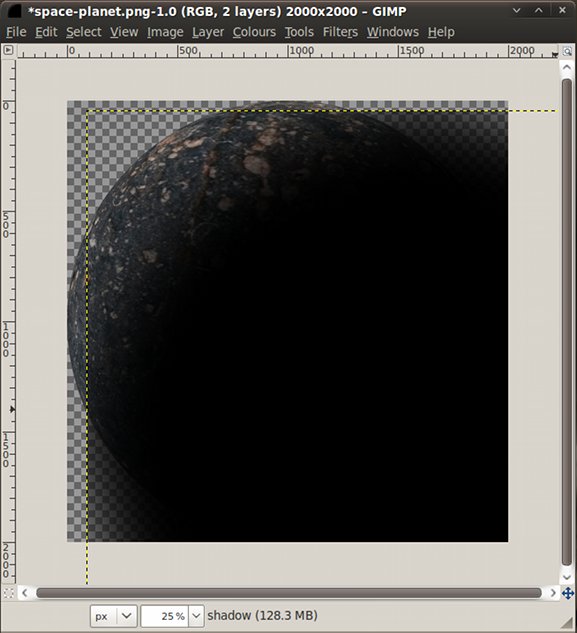Viewport: 577px width, 633px height.
Task: Open the Filters menu
Action: (340, 32)
